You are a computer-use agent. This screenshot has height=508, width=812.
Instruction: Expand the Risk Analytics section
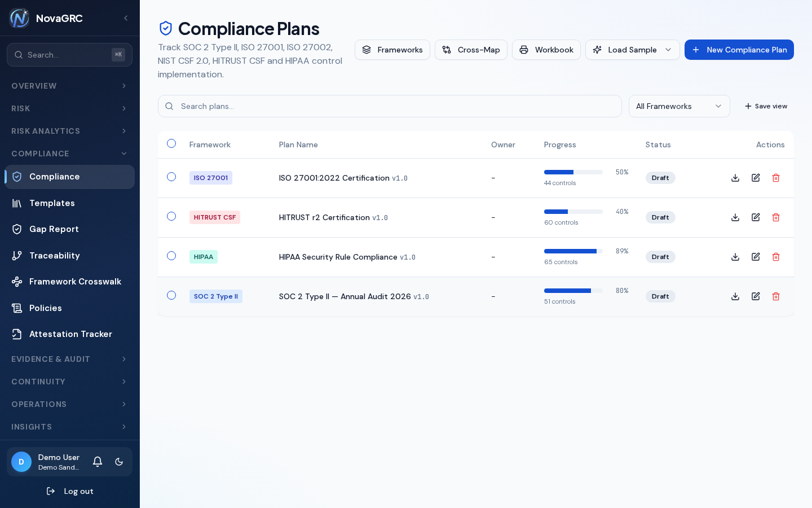(69, 131)
